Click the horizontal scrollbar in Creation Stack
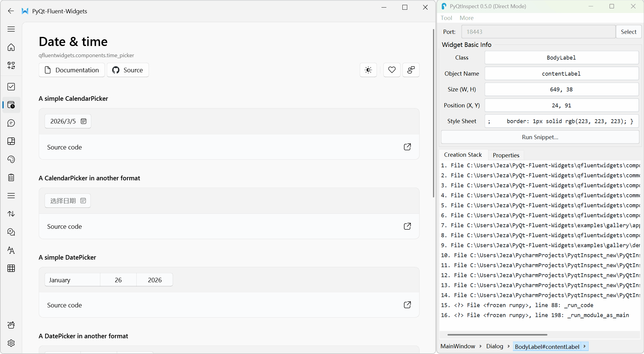Viewport: 644px width, 354px height. [x=497, y=335]
